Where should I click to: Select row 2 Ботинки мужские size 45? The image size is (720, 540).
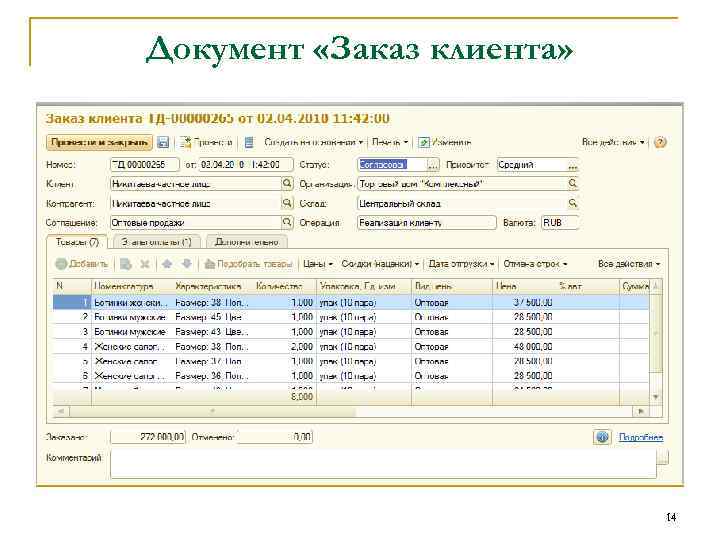pyautogui.click(x=351, y=317)
